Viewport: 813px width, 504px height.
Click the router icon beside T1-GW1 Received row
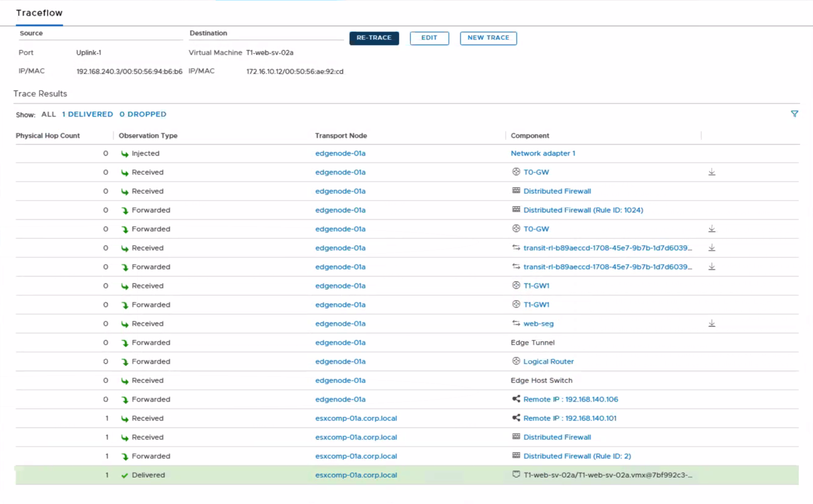tap(516, 285)
